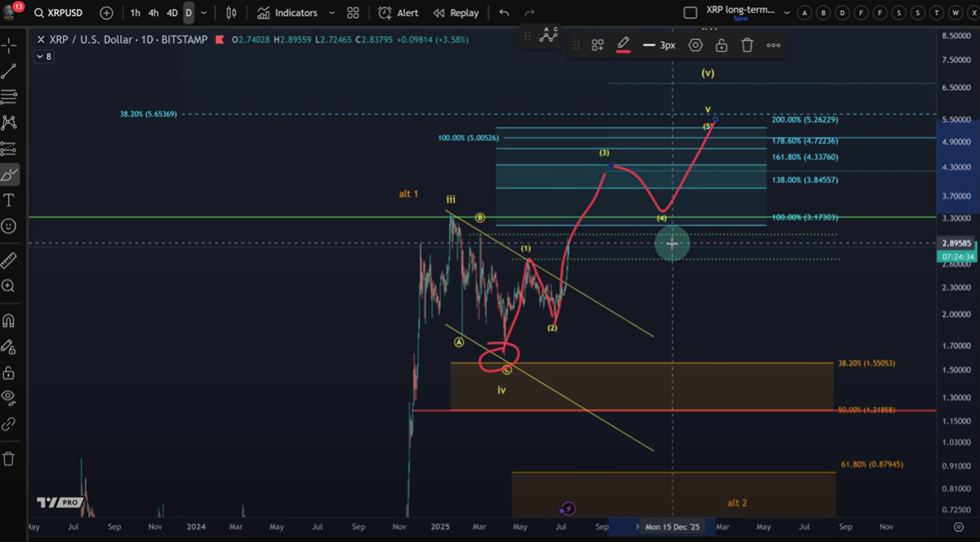The width and height of the screenshot is (980, 542).
Task: Collapse the indicator legend showing 8
Action: coord(44,56)
